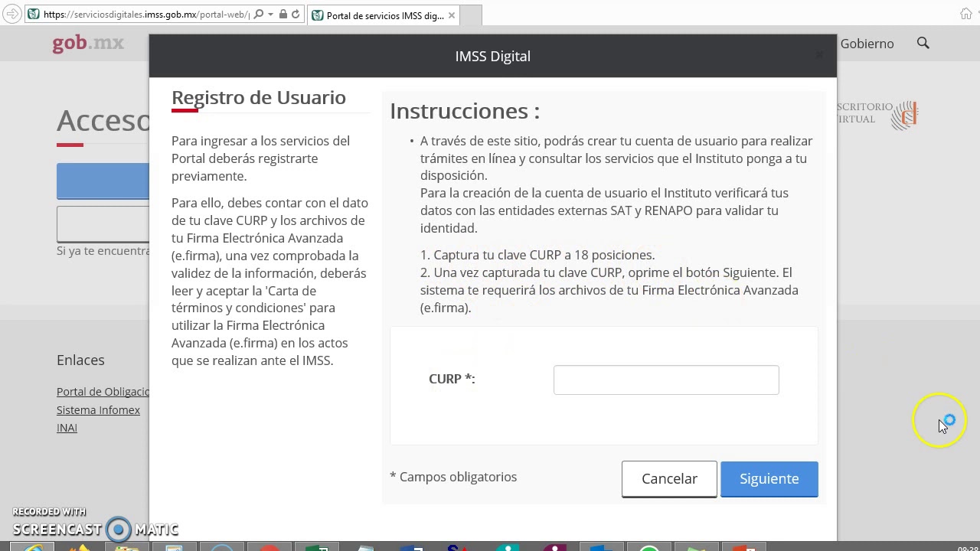Open the Gobierno menu link
The width and height of the screenshot is (980, 551).
coord(867,44)
